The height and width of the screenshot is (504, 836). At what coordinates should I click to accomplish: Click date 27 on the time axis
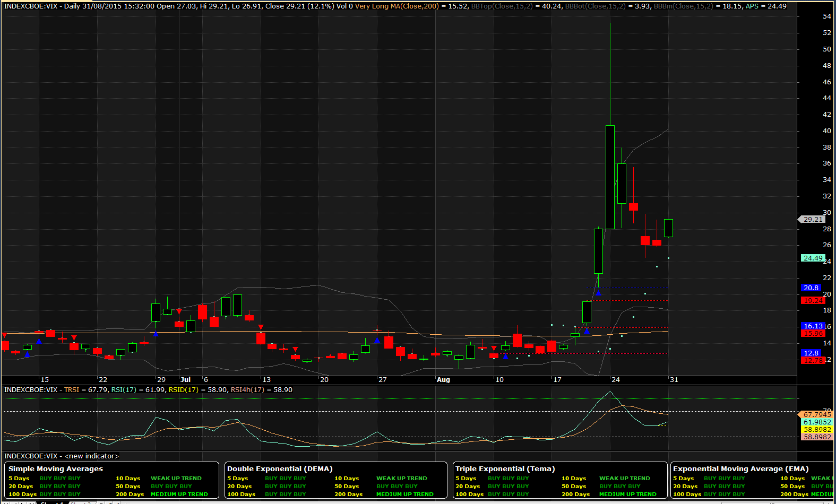[x=383, y=380]
